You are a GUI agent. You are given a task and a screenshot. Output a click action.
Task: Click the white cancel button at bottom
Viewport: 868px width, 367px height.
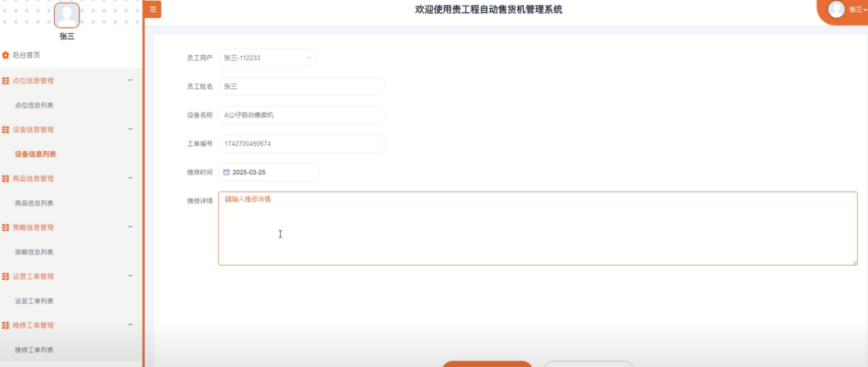click(588, 364)
